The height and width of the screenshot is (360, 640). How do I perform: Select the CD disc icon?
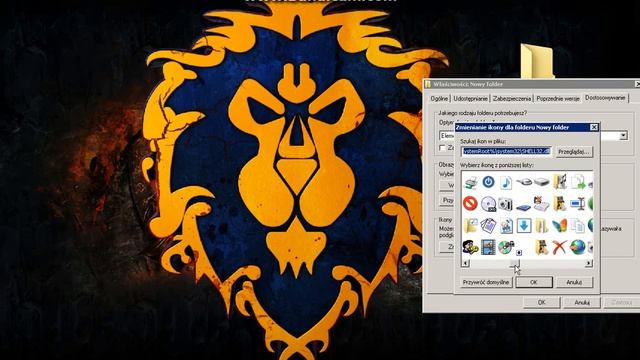[488, 204]
